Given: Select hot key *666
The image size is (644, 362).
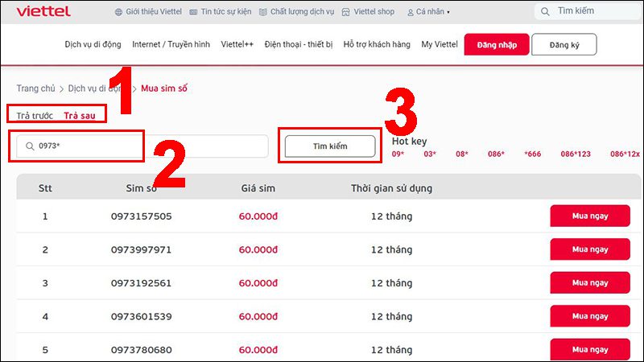Looking at the screenshot, I should click(x=533, y=154).
